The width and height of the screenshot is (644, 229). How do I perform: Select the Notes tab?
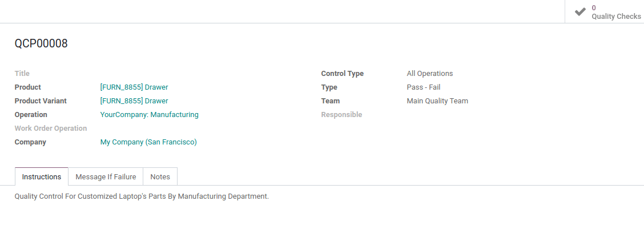coord(160,177)
